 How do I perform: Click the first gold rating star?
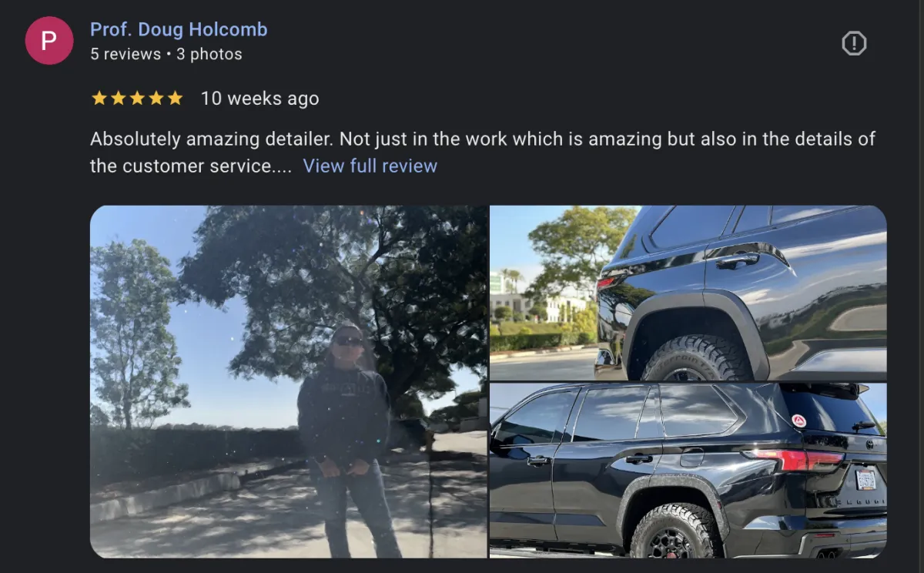99,99
